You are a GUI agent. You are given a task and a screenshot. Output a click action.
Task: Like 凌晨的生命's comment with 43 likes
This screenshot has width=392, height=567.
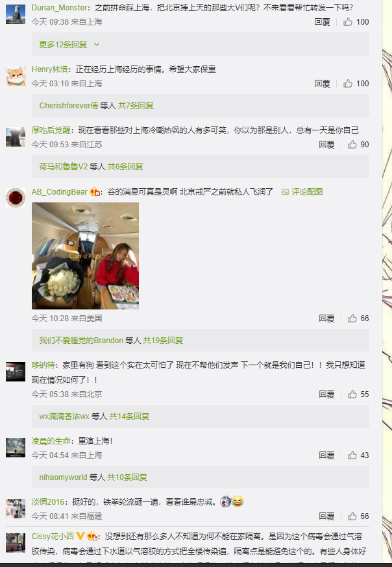click(x=352, y=455)
